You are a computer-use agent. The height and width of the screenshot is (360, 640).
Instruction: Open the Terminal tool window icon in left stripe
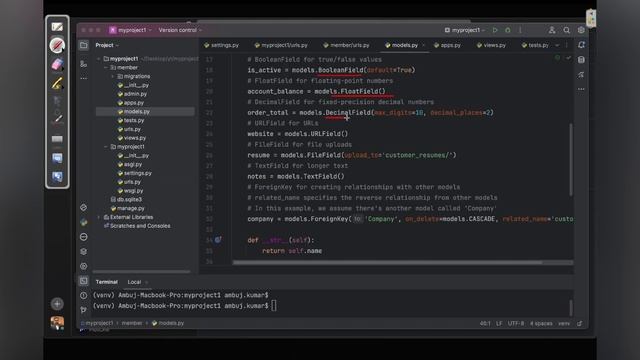(x=84, y=281)
